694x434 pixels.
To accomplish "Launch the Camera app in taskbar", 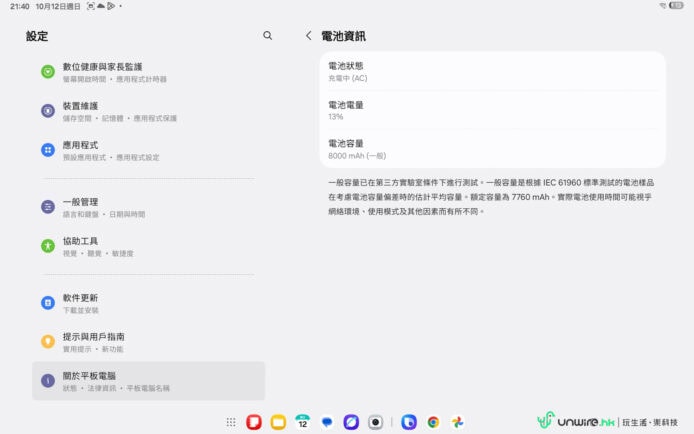I will tap(375, 423).
